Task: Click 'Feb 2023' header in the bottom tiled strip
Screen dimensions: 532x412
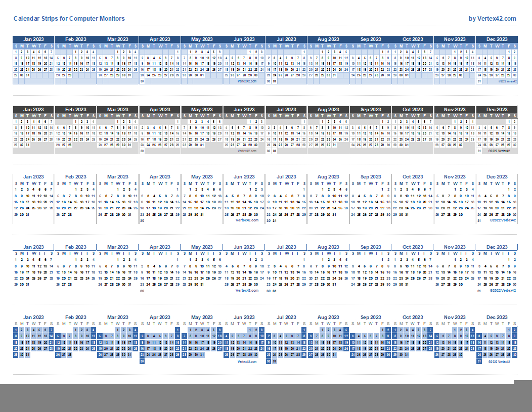Action: (76, 317)
